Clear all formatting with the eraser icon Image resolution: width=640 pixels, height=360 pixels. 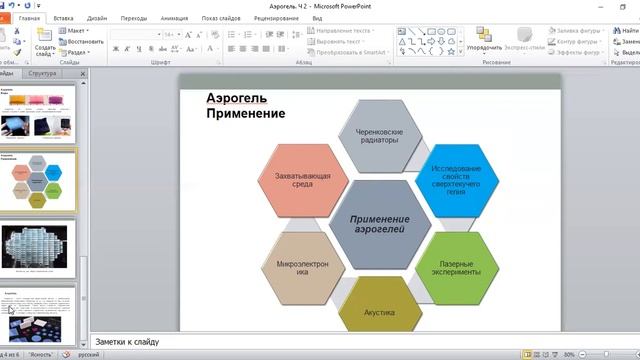pos(215,35)
